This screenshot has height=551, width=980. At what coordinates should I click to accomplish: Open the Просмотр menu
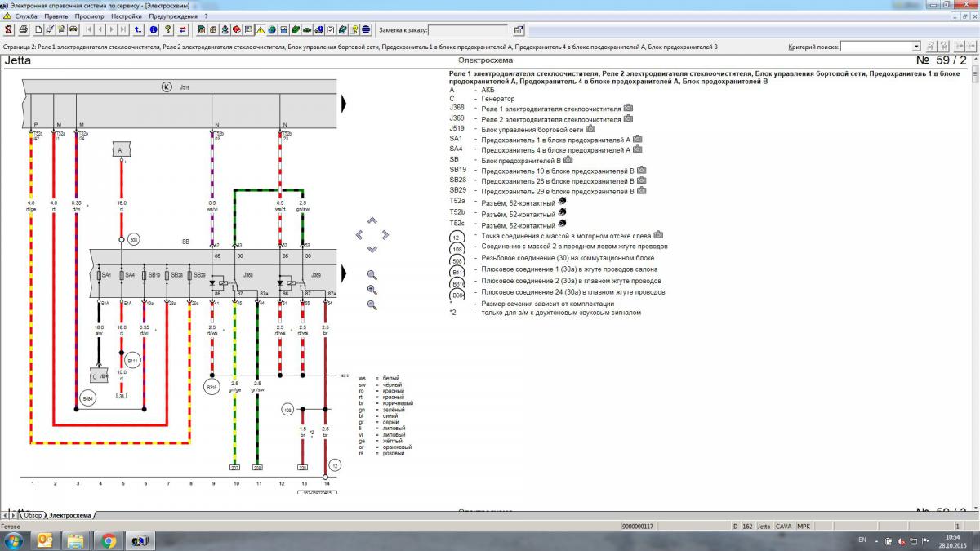pos(89,16)
